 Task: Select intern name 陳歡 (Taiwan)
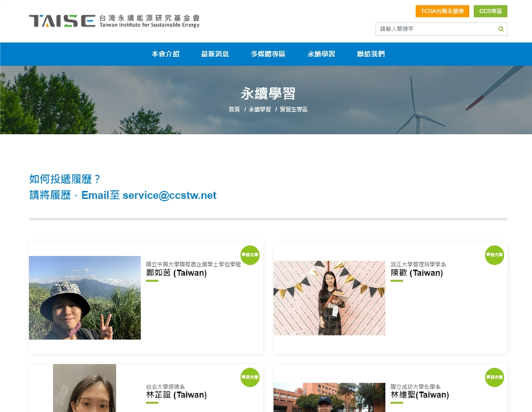[417, 273]
